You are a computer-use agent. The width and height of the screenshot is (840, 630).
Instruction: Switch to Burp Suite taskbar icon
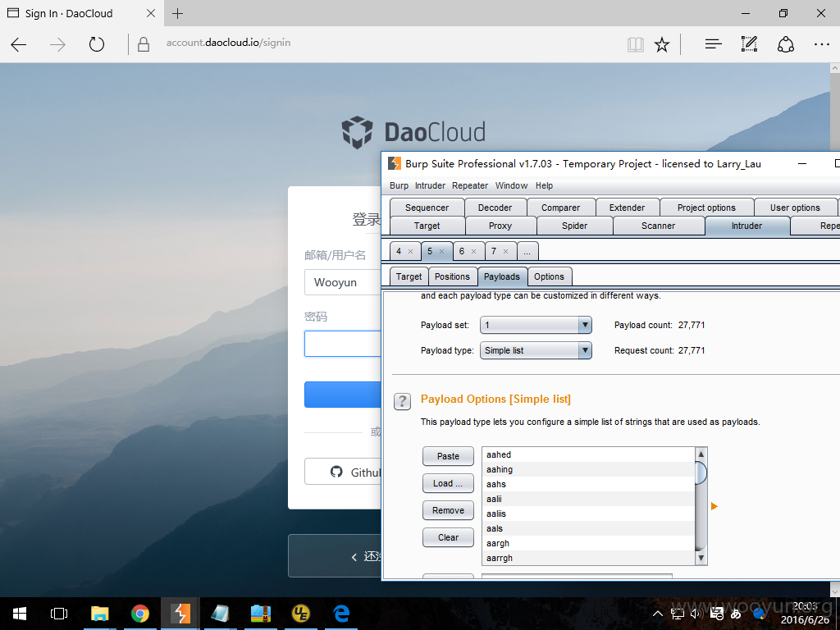click(x=180, y=614)
